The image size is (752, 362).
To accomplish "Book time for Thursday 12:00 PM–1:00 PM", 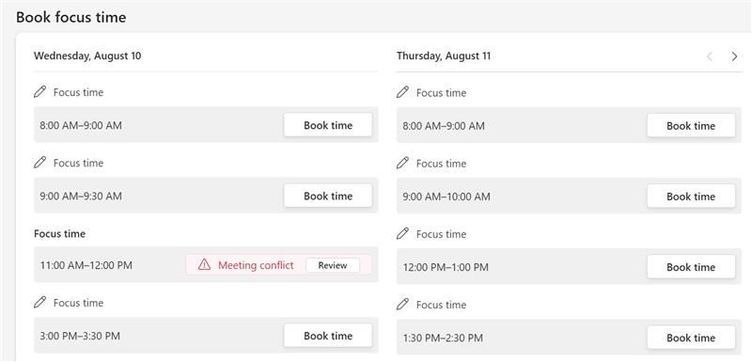I will click(x=691, y=267).
